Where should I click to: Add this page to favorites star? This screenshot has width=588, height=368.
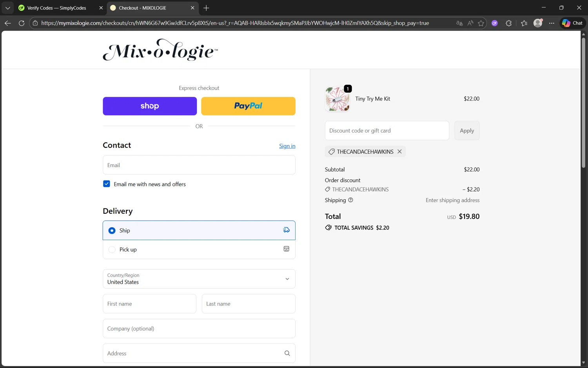tap(481, 23)
